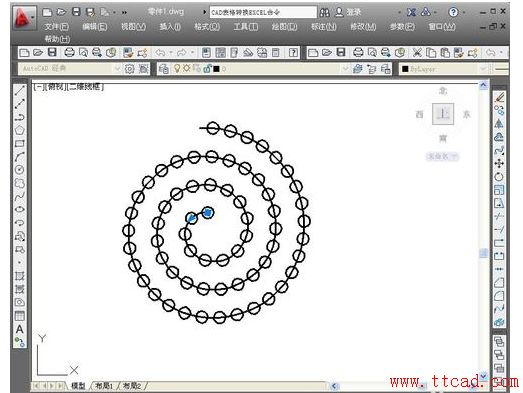The height and width of the screenshot is (393, 523).
Task: Toggle layer 0 on/off lightbulb
Action: tap(177, 69)
